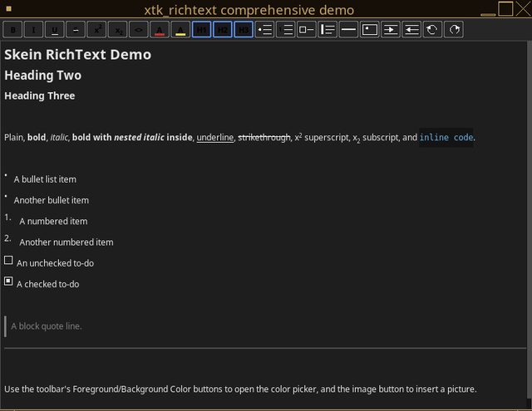Undo last edit
Screen dimensions: 532x411
coord(433,30)
